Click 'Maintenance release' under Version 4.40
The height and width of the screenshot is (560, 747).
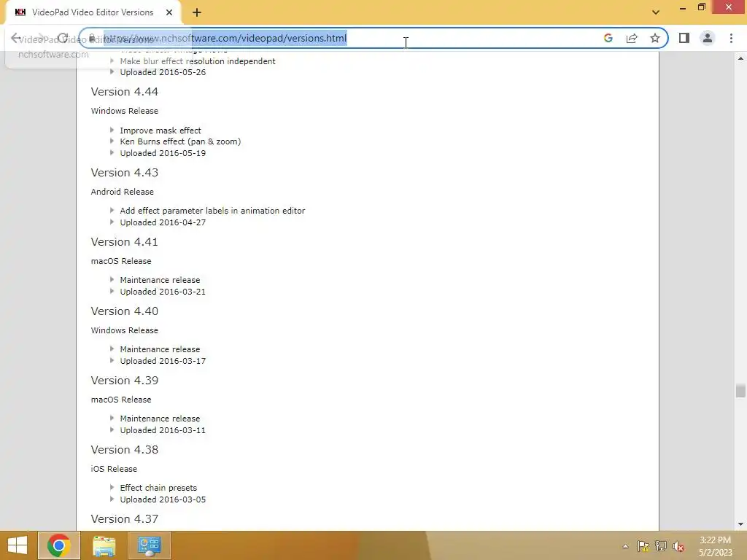(x=160, y=349)
